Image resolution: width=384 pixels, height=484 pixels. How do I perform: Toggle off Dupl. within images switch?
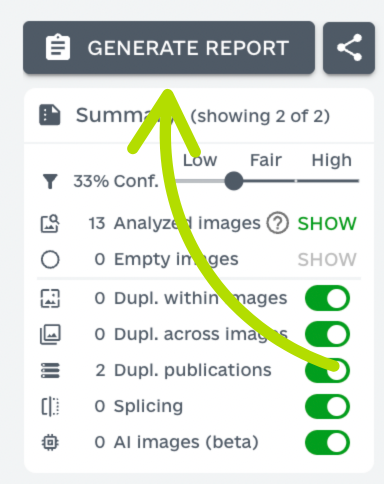[327, 298]
